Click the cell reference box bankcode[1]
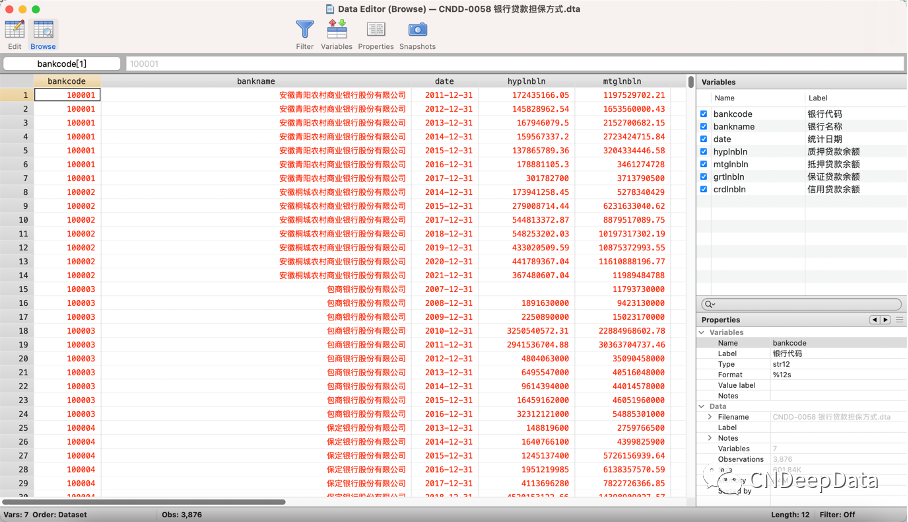Image resolution: width=908 pixels, height=522 pixels. [x=62, y=64]
